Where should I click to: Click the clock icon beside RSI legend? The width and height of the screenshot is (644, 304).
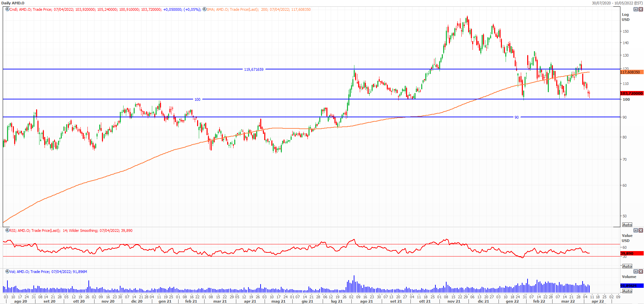pyautogui.click(x=7, y=231)
